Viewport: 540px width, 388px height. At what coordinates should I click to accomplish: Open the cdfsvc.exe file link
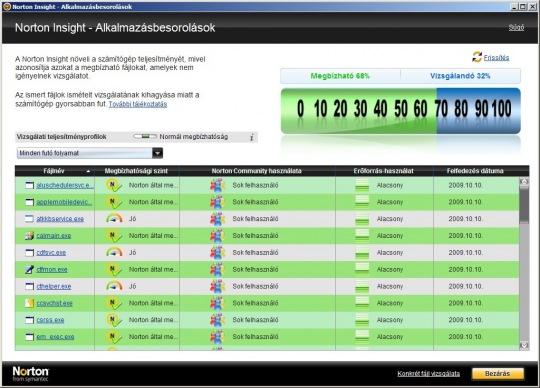(51, 252)
